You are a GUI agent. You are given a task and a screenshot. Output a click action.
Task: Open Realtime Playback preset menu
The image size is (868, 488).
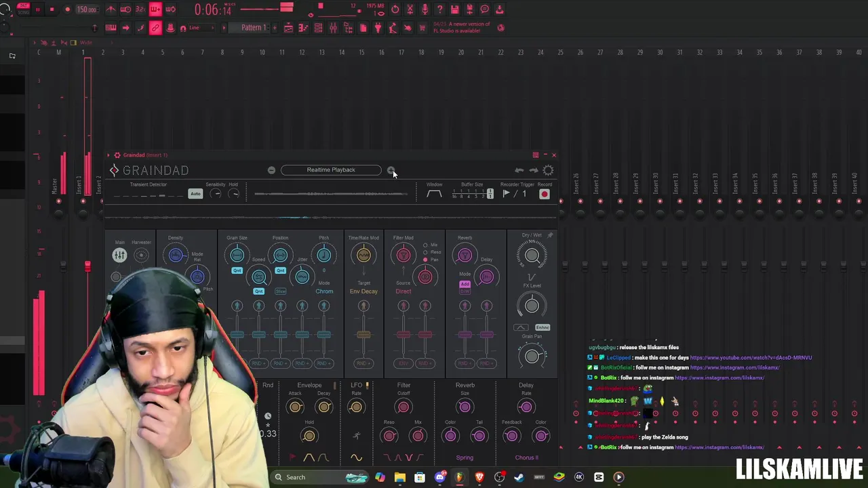pos(331,170)
